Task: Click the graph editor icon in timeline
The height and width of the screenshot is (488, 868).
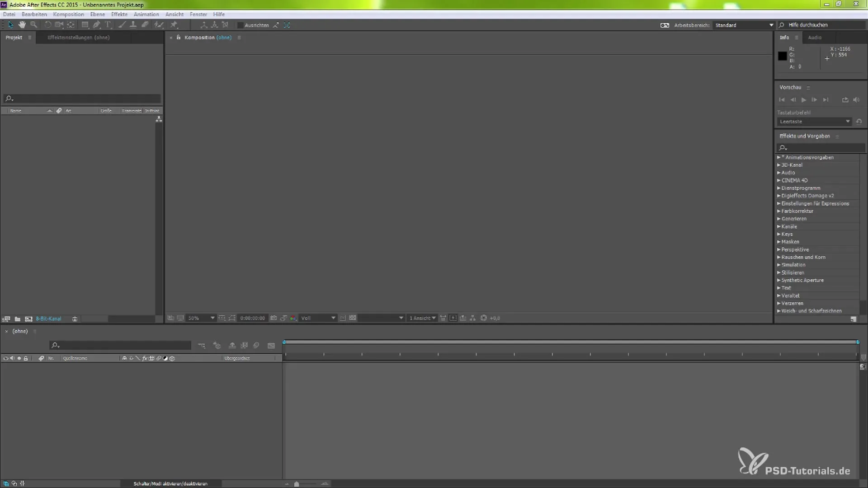Action: click(271, 346)
